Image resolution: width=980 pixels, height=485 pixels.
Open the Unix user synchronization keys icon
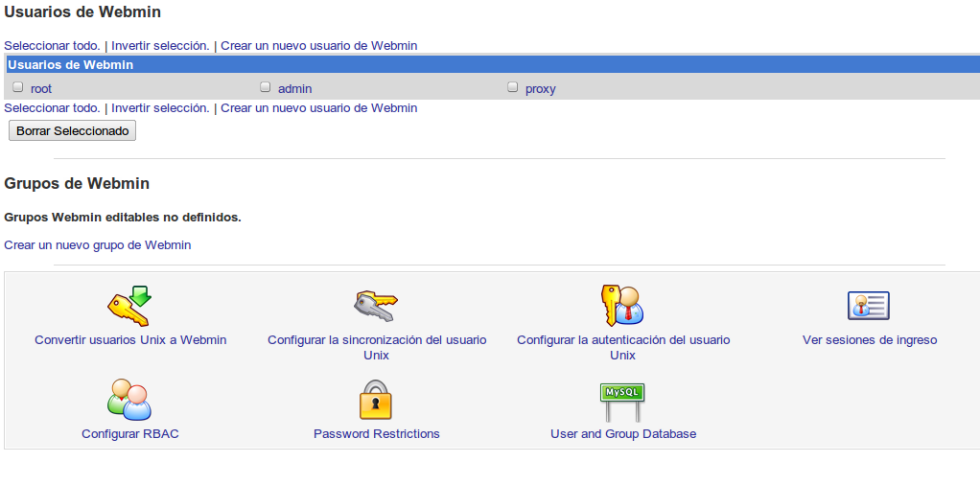coord(376,306)
